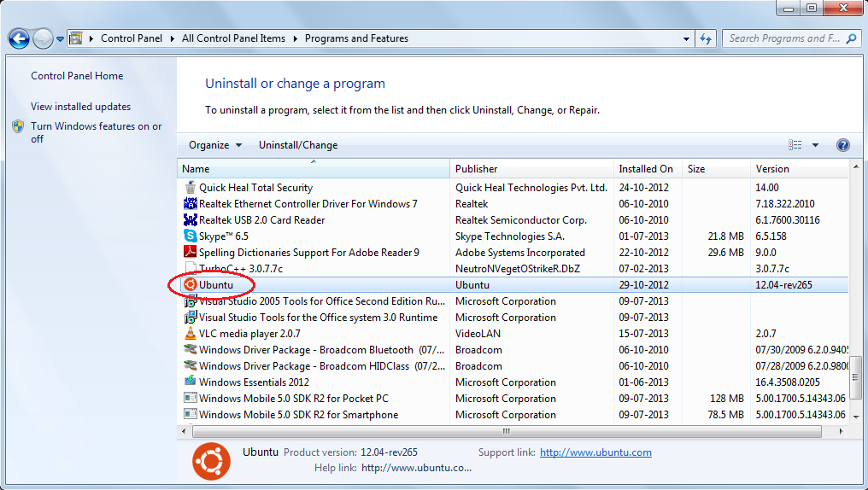Click the horizontal scrollbar right arrow
868x490 pixels.
[x=842, y=431]
